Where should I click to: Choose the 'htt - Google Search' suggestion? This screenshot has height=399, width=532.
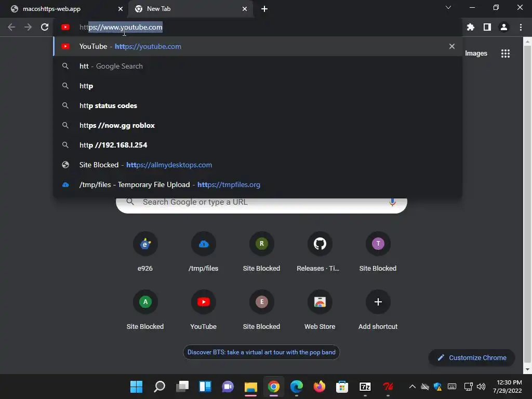point(258,66)
